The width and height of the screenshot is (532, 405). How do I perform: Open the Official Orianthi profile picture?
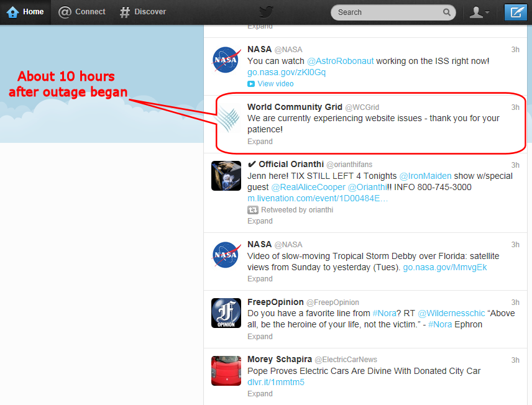226,175
